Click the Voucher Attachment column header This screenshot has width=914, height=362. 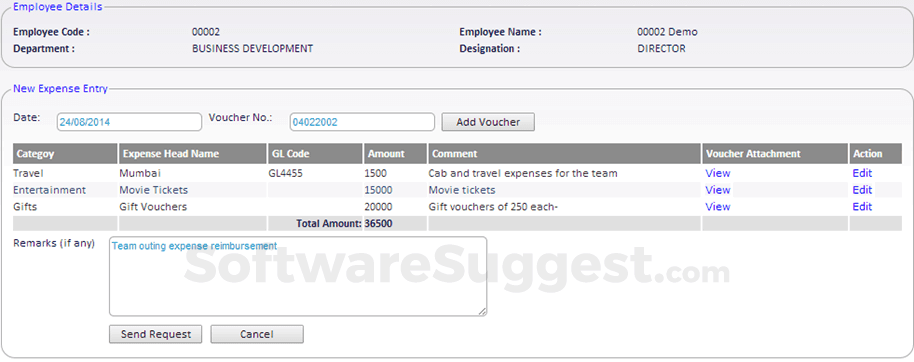click(x=775, y=154)
